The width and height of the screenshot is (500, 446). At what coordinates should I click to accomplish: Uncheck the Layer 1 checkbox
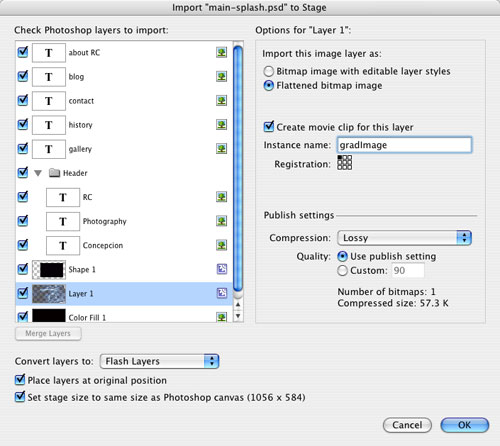coord(23,292)
